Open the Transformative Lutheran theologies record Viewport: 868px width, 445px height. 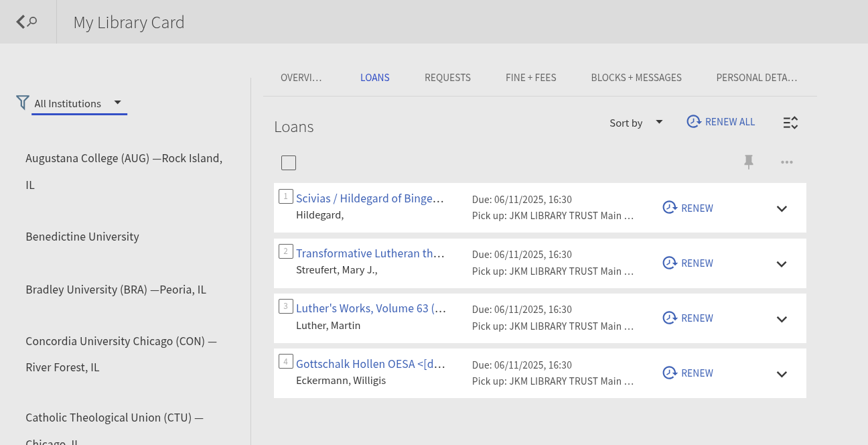pos(370,253)
